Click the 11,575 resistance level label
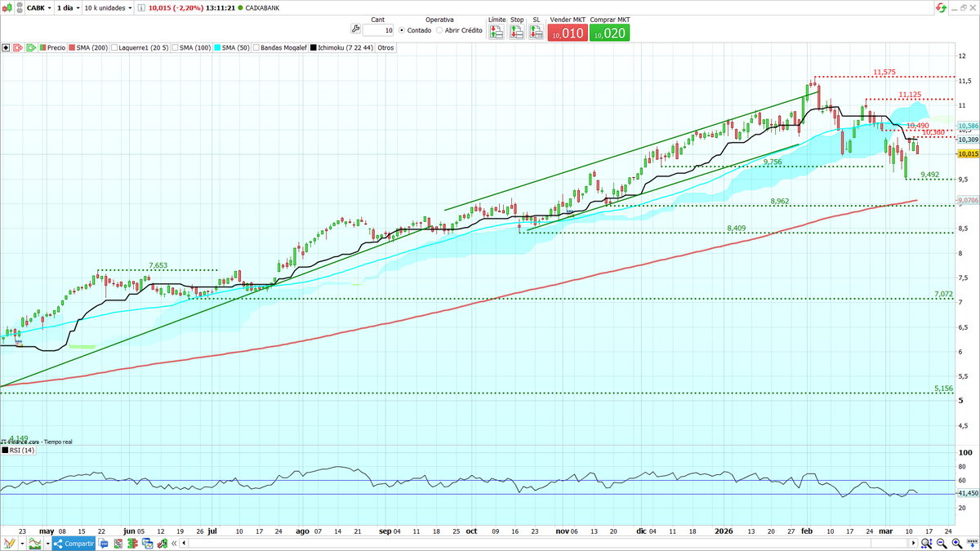The image size is (980, 551). tap(884, 73)
